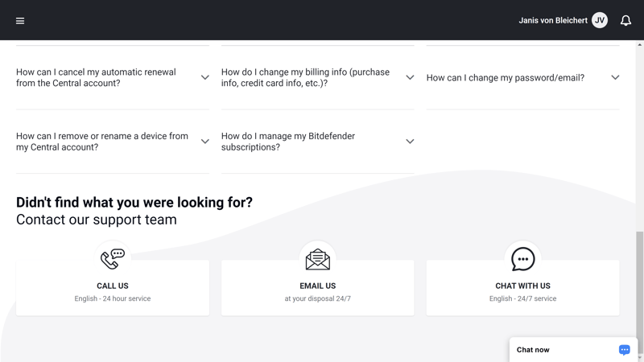
Task: Select the CALL US support card
Action: pos(113,287)
